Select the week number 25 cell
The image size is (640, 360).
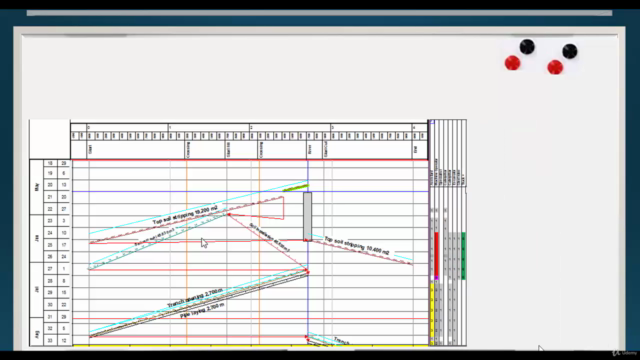[50, 245]
